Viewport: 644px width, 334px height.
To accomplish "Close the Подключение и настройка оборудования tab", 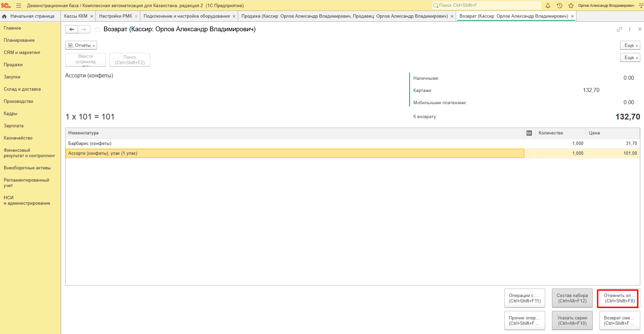I will [x=234, y=16].
